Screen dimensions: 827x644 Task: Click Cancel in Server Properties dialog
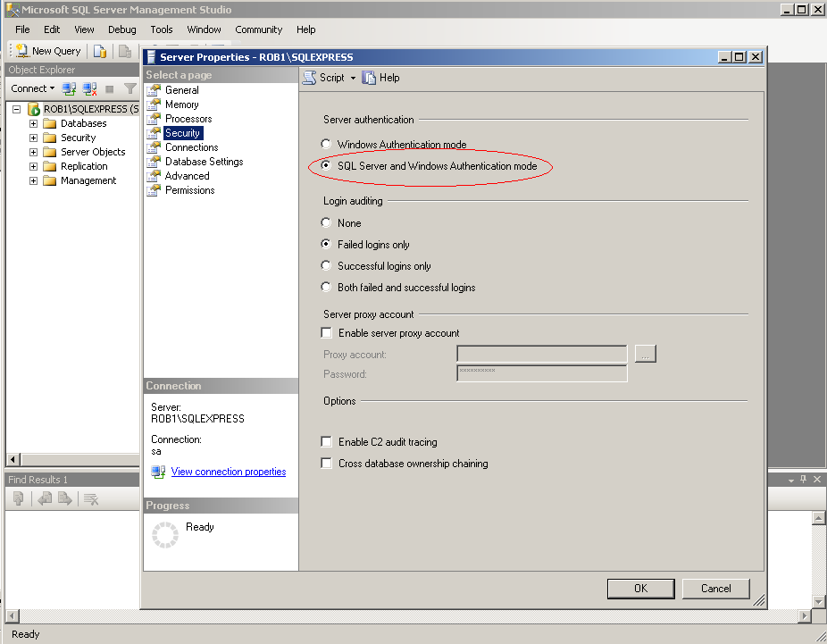pyautogui.click(x=715, y=589)
